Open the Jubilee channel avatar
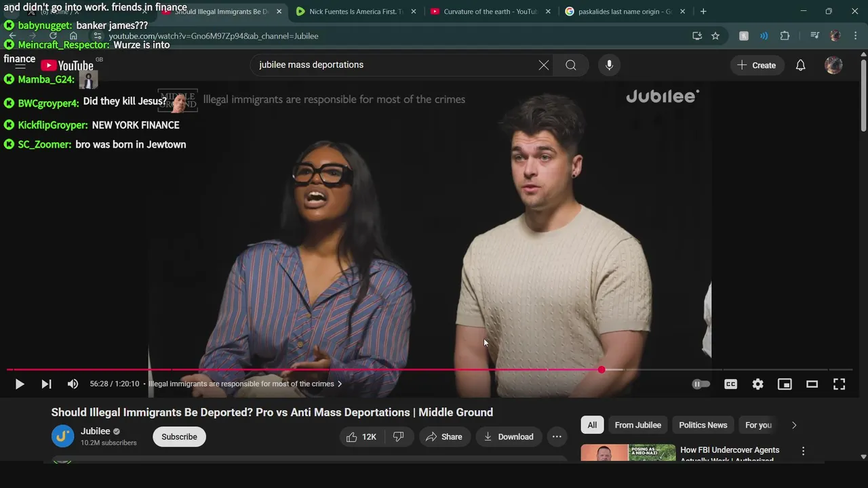Image resolution: width=868 pixels, height=488 pixels. click(x=62, y=436)
